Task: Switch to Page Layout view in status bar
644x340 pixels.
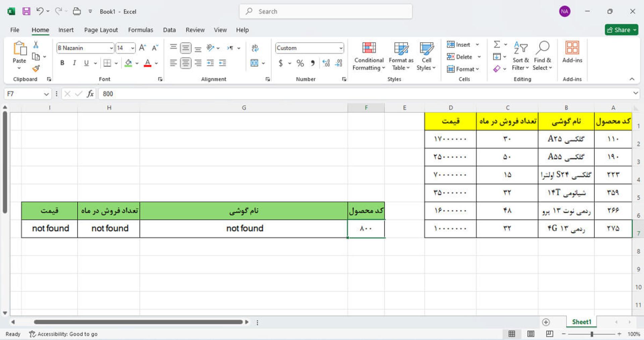Action: [x=531, y=334]
